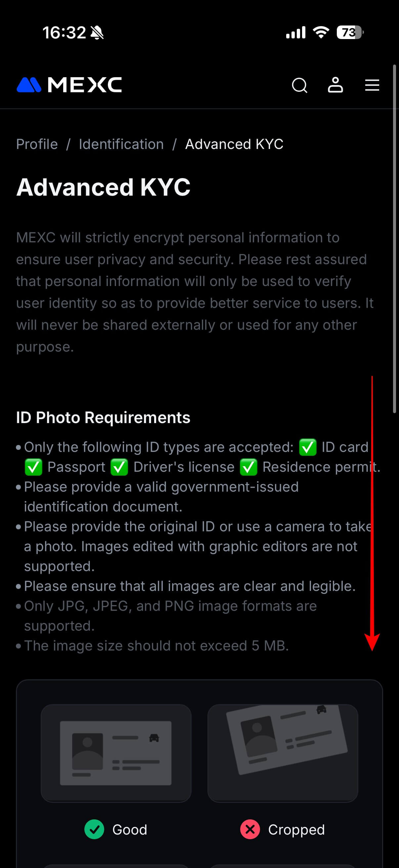The width and height of the screenshot is (399, 868).
Task: Tap the green checkmark before Passport
Action: click(33, 467)
